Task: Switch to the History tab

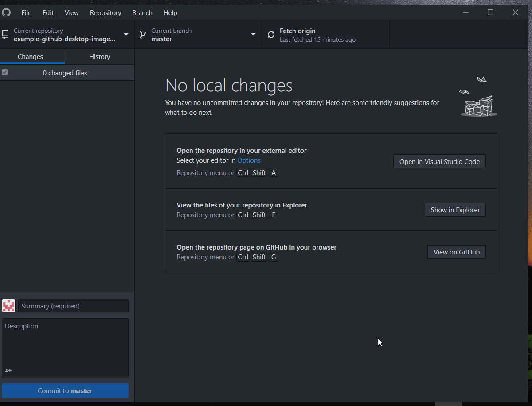Action: coord(100,57)
